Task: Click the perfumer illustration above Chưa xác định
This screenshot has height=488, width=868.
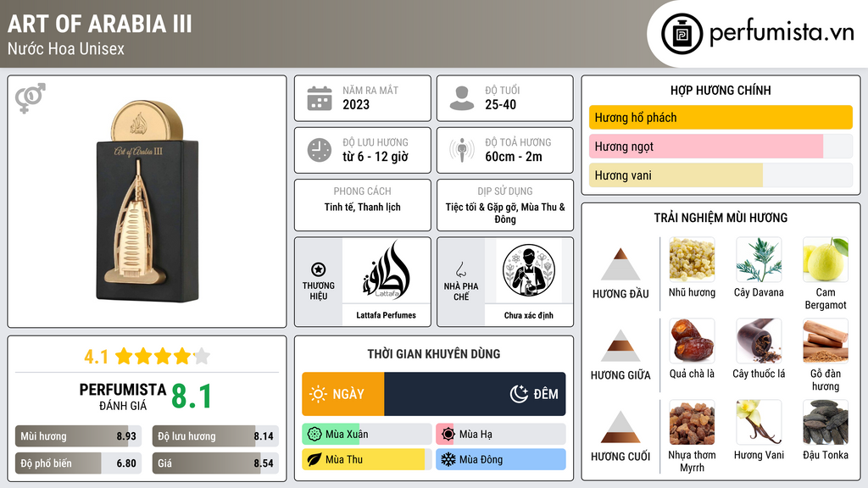Action: point(529,270)
